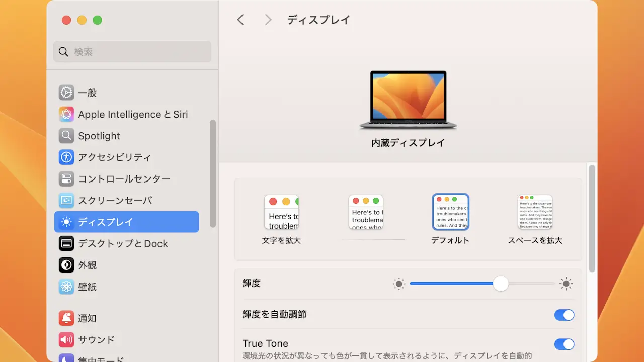The height and width of the screenshot is (362, 644).
Task: Click the 一般 gear icon in sidebar
Action: [66, 93]
